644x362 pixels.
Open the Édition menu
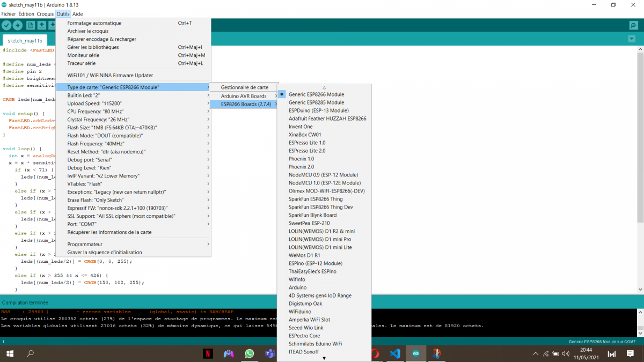27,13
